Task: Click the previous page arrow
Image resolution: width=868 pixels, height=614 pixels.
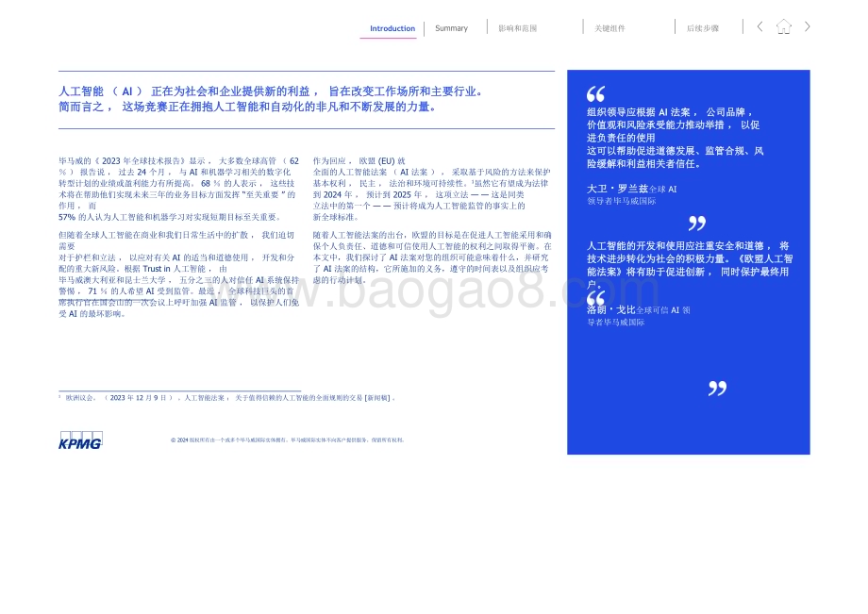Action: (x=760, y=26)
